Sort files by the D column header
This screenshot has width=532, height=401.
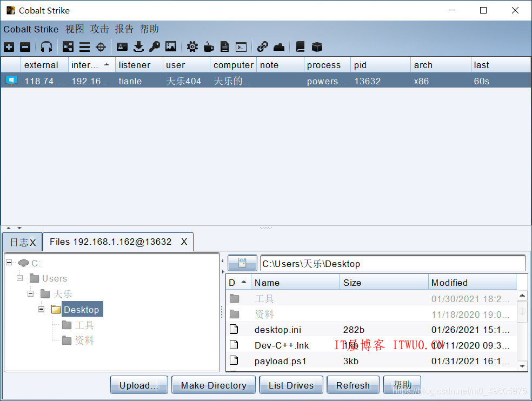(238, 283)
